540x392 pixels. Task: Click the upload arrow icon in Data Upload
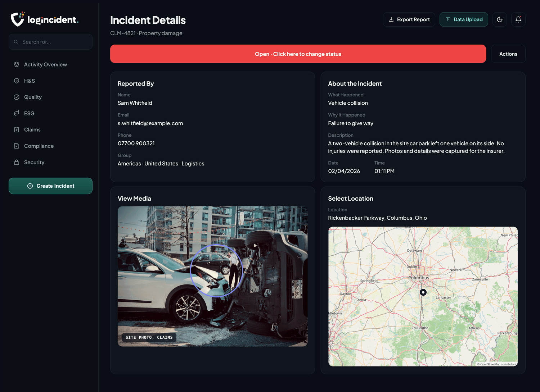[x=448, y=19]
